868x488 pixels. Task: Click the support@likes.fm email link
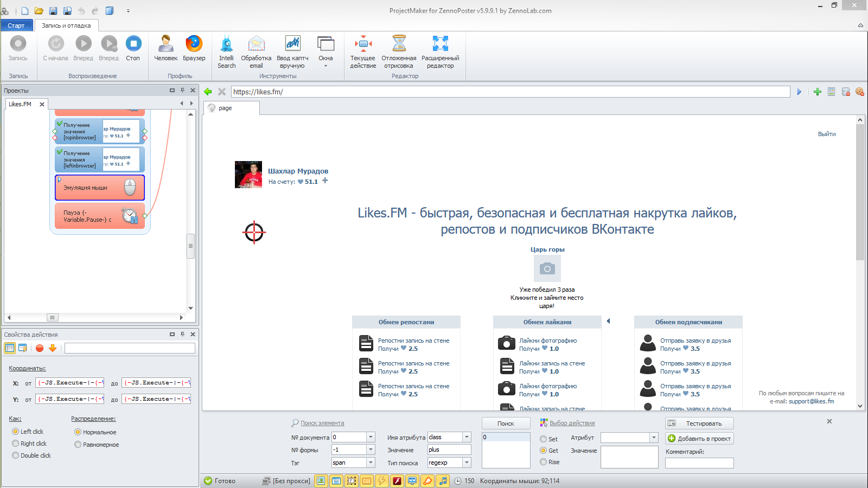(812, 401)
